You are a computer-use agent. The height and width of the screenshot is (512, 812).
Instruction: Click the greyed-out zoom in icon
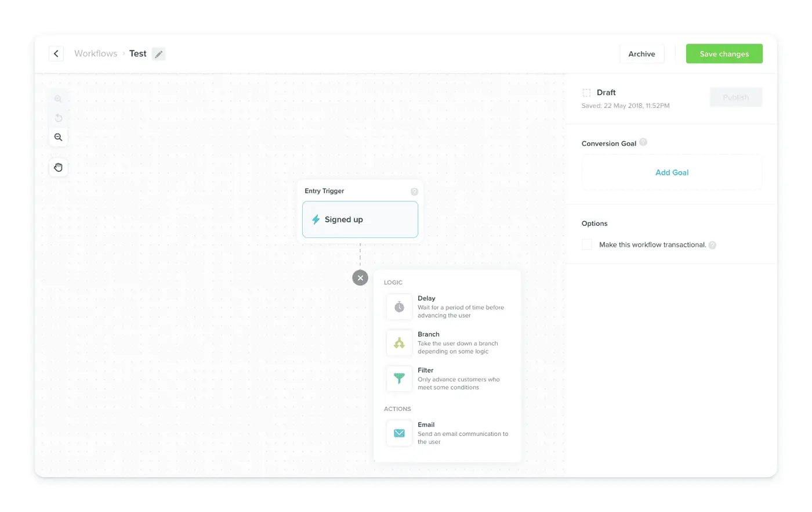(58, 99)
